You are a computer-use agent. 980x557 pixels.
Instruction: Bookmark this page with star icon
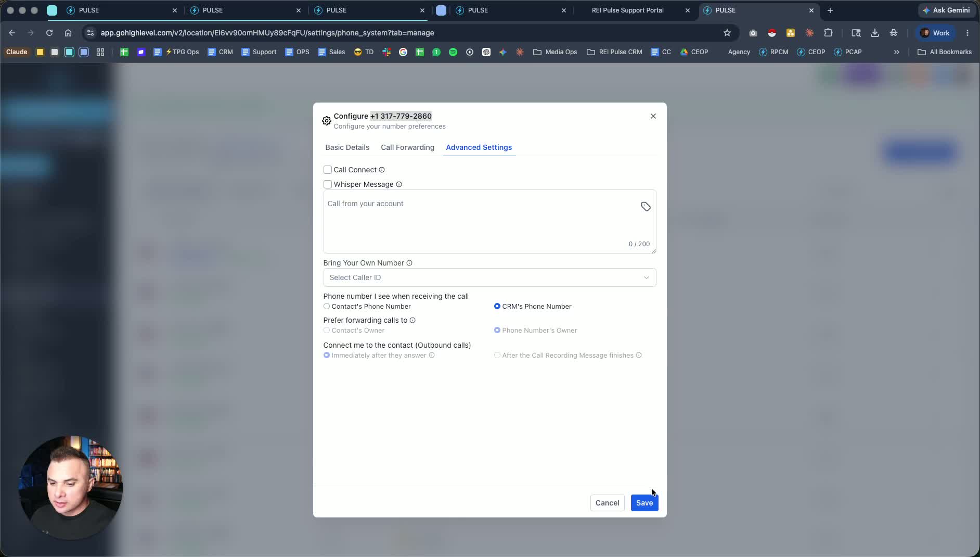pos(727,33)
